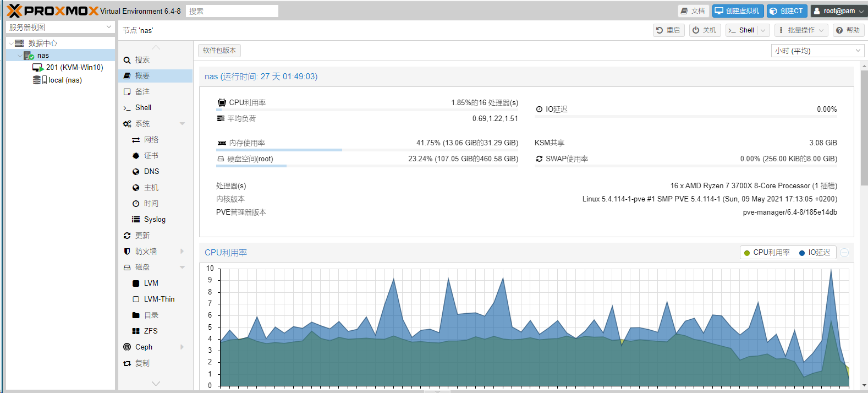Open 搜索 in the node menu

tap(156, 60)
